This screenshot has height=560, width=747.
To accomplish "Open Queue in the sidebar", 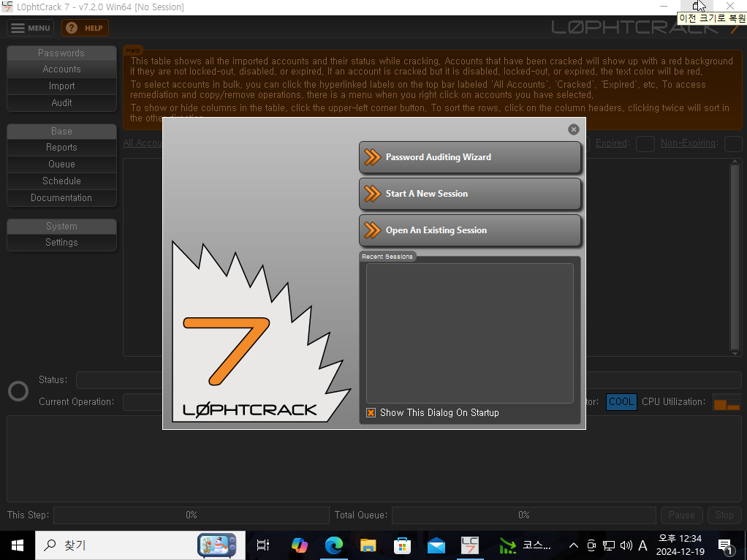I will coord(61,164).
